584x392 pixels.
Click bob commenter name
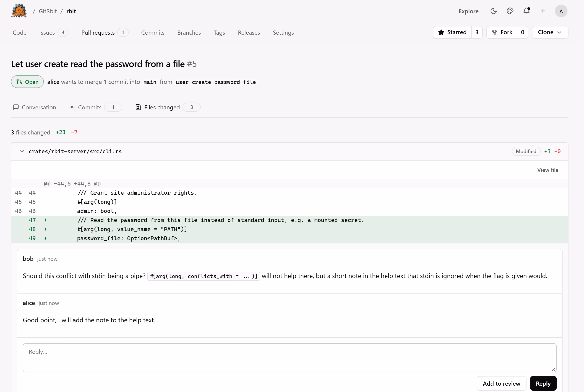28,258
